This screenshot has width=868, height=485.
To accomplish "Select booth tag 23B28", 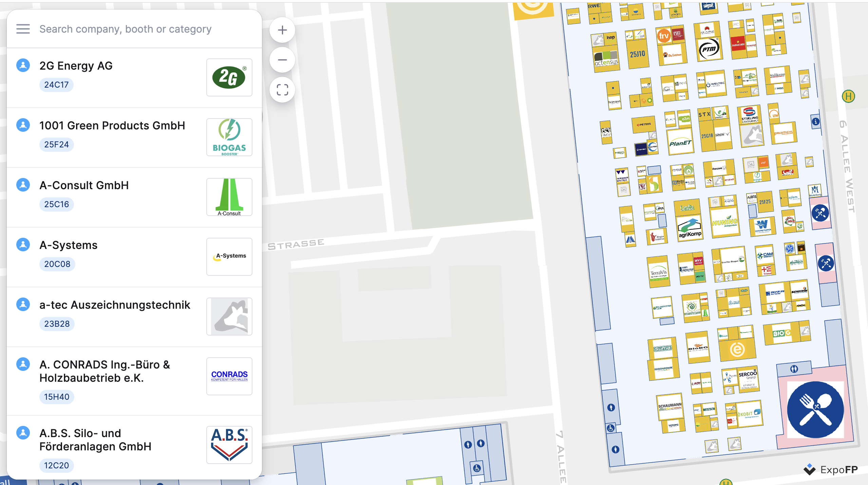I will point(57,324).
